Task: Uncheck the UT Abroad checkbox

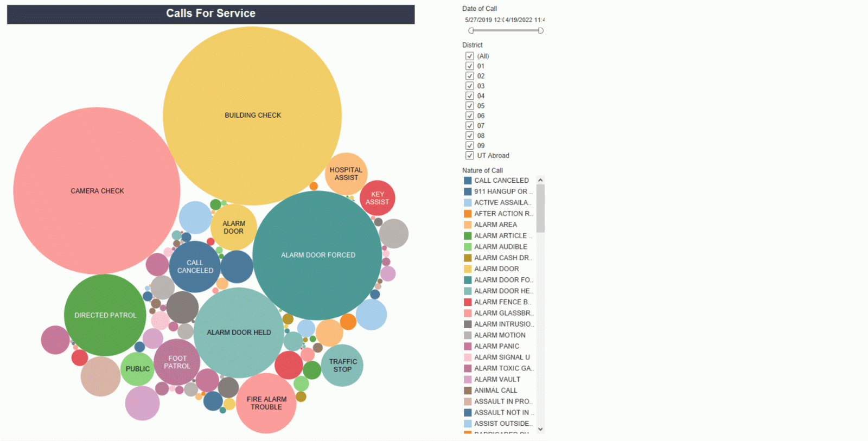Action: point(470,156)
